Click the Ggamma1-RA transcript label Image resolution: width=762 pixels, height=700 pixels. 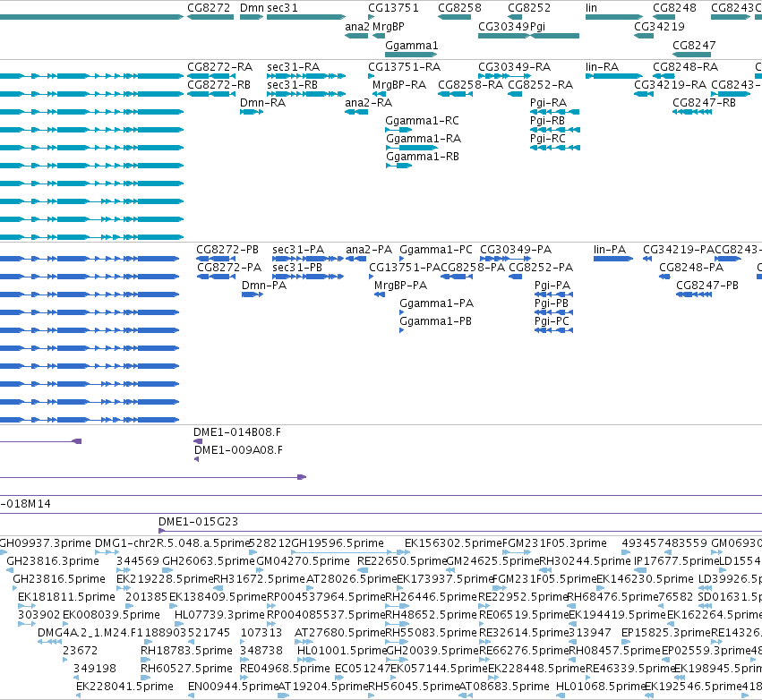point(424,139)
